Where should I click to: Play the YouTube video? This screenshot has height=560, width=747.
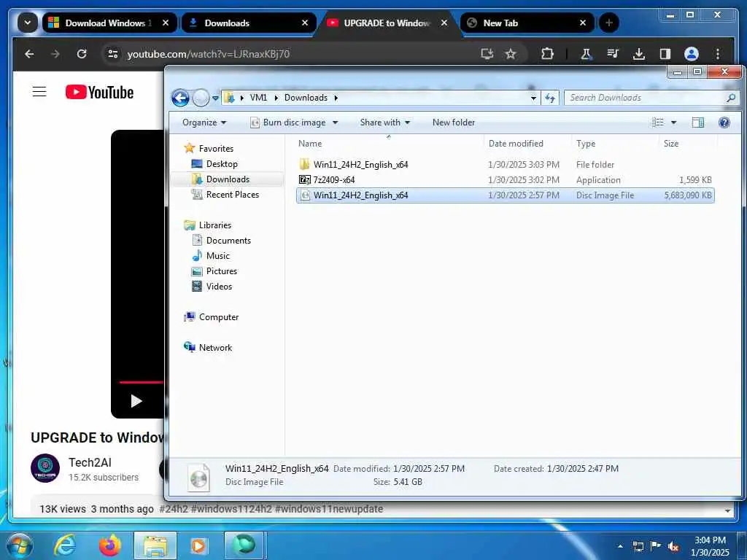(x=136, y=401)
